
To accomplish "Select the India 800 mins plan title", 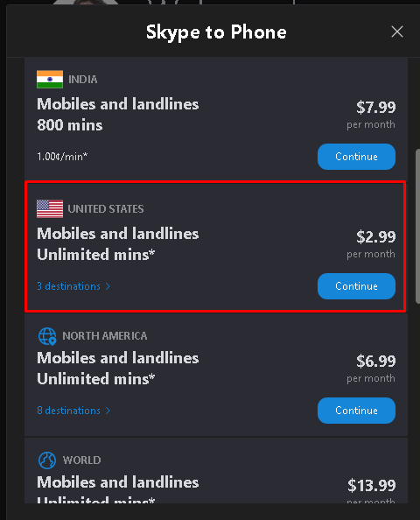I will (117, 115).
